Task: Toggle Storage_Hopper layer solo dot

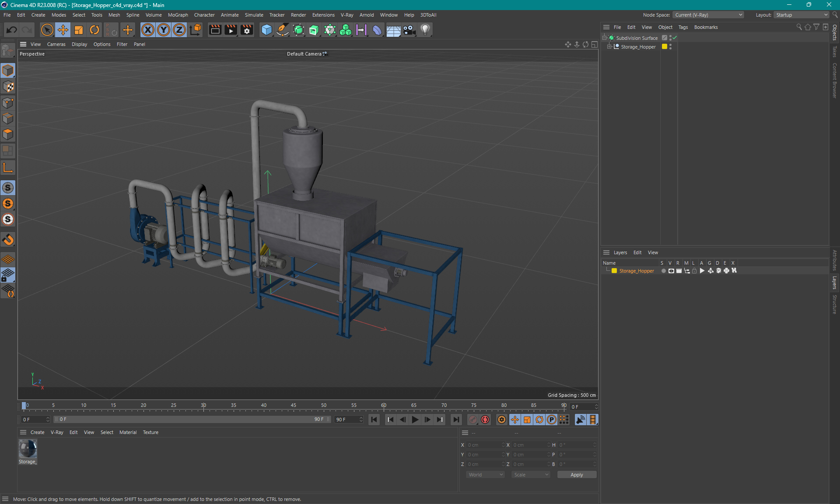Action: click(x=664, y=271)
